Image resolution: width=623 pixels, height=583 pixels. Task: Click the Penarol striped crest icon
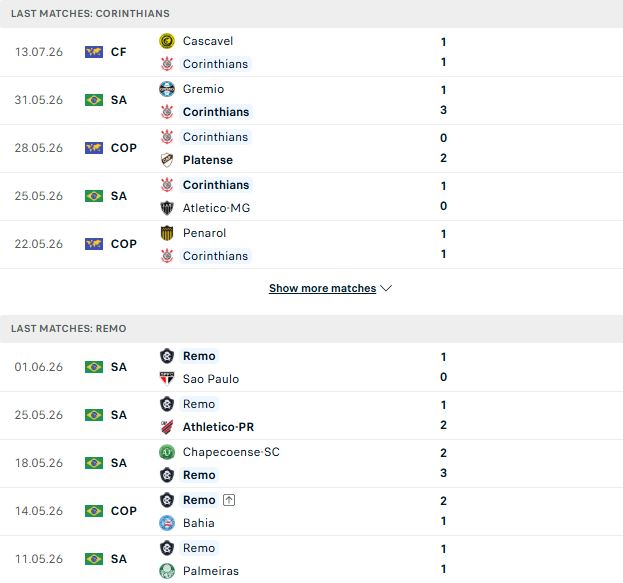point(167,233)
